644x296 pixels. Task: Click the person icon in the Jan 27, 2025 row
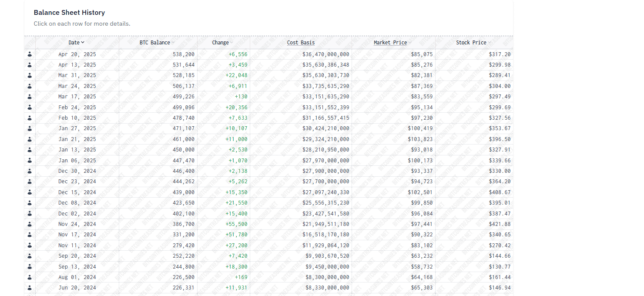coord(30,128)
